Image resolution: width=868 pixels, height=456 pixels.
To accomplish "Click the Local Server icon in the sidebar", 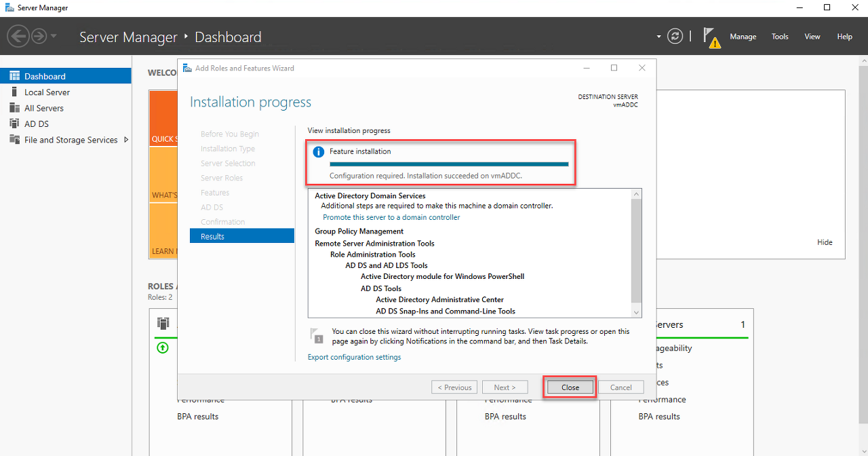I will (x=14, y=92).
